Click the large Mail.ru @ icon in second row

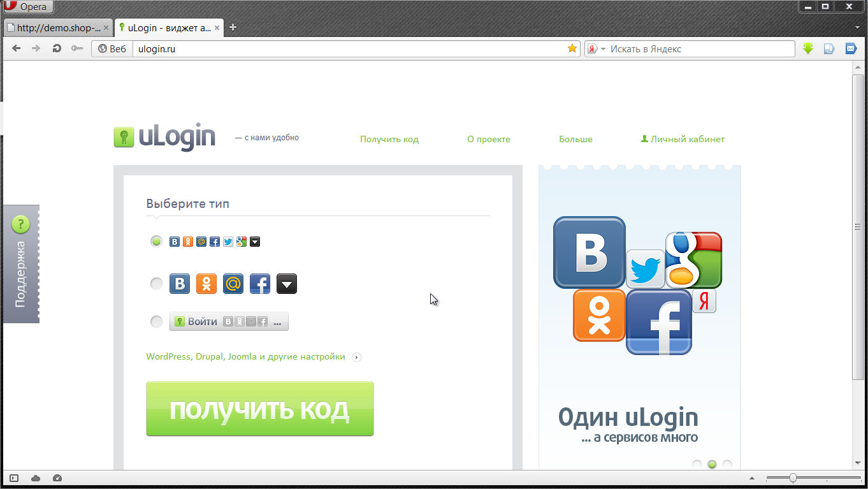point(233,284)
